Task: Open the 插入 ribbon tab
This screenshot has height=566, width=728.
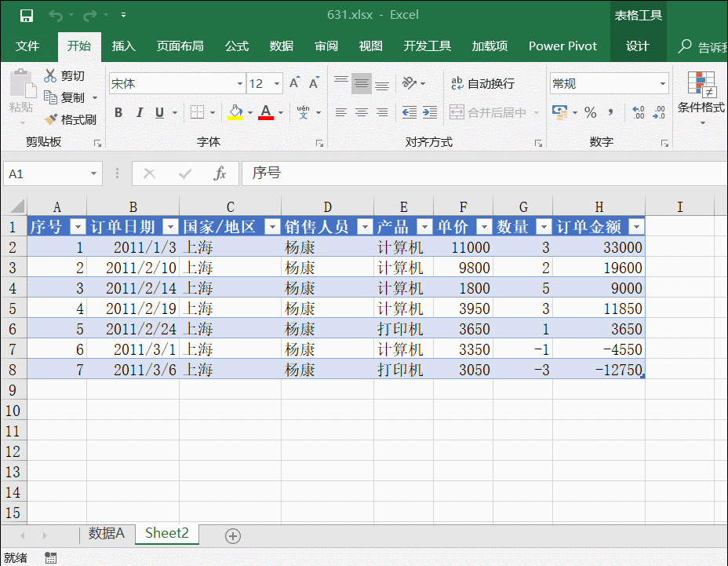Action: pos(124,46)
